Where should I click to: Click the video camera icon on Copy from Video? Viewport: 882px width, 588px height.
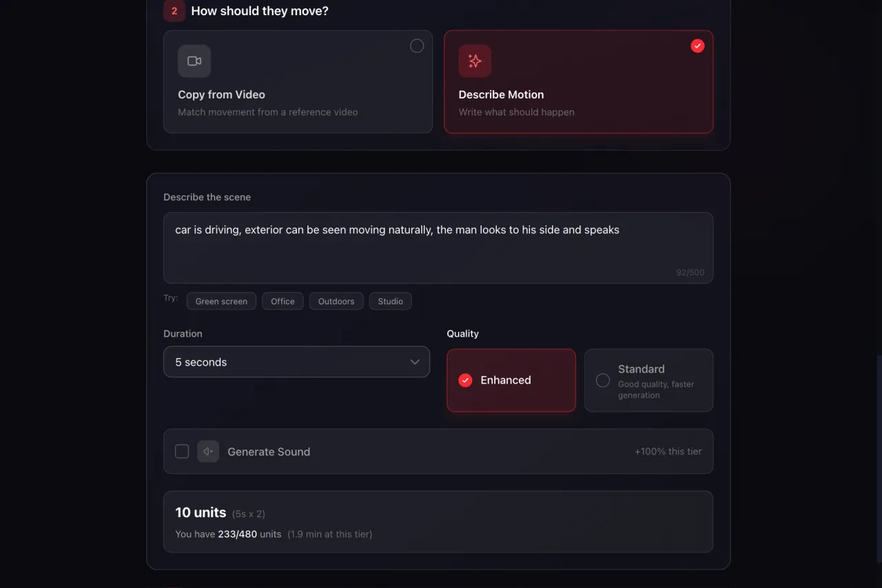[194, 61]
